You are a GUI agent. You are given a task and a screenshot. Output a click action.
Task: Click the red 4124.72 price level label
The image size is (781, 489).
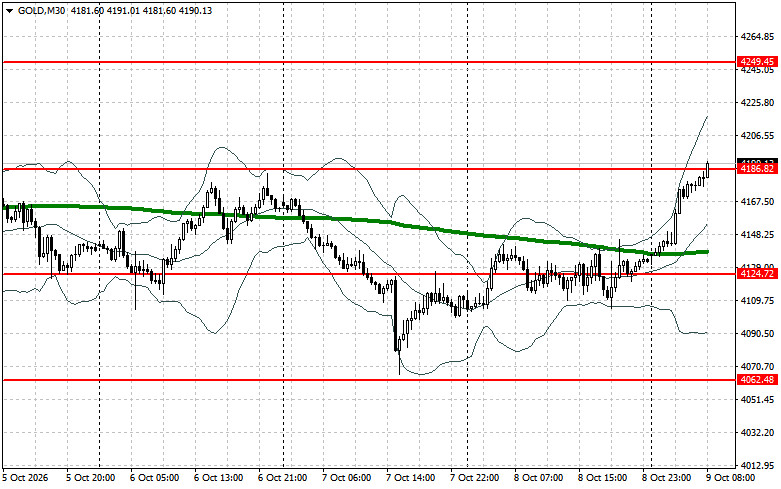[x=757, y=273]
